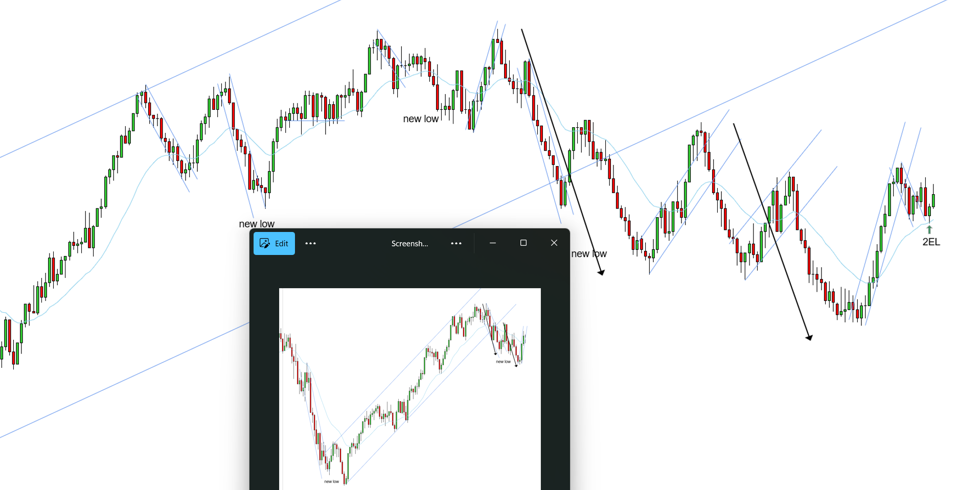Close the Screenshot viewer window
This screenshot has height=490, width=980.
click(x=554, y=243)
